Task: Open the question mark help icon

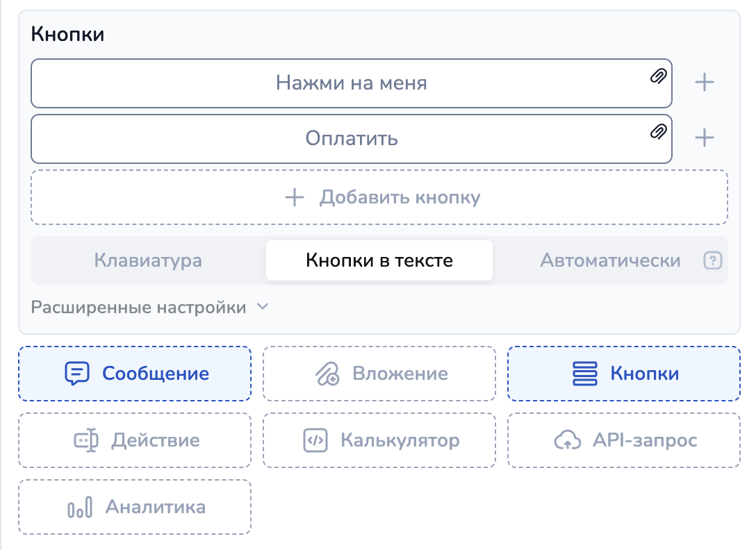Action: pyautogui.click(x=713, y=261)
